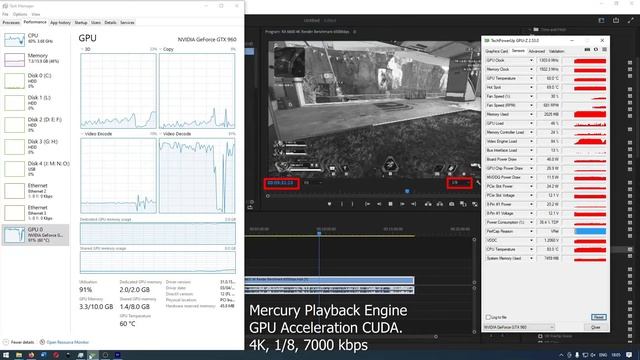
Task: Open GPU Clock sensor dropdown
Action: pos(531,60)
